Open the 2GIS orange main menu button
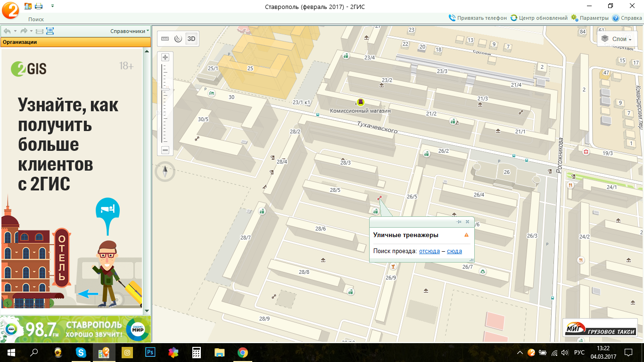This screenshot has height=362, width=644. 9,9
